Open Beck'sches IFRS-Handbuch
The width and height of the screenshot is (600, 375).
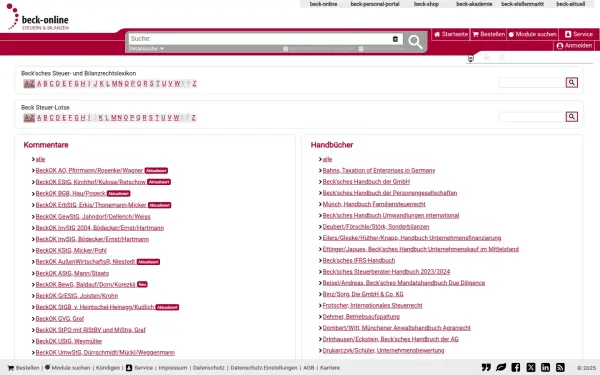(359, 260)
